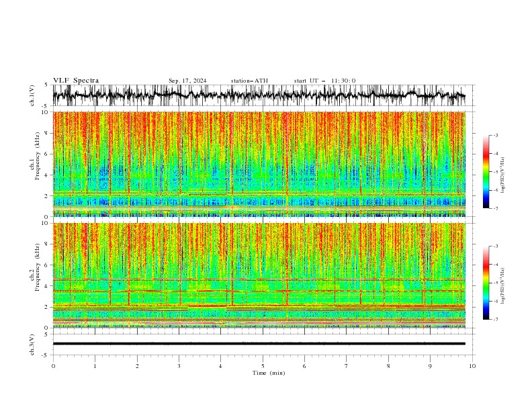Image resolution: width=532 pixels, height=411 pixels.
Task: Click the "8" kHz tick on ch.1 frequency axis
Action: [x=47, y=133]
